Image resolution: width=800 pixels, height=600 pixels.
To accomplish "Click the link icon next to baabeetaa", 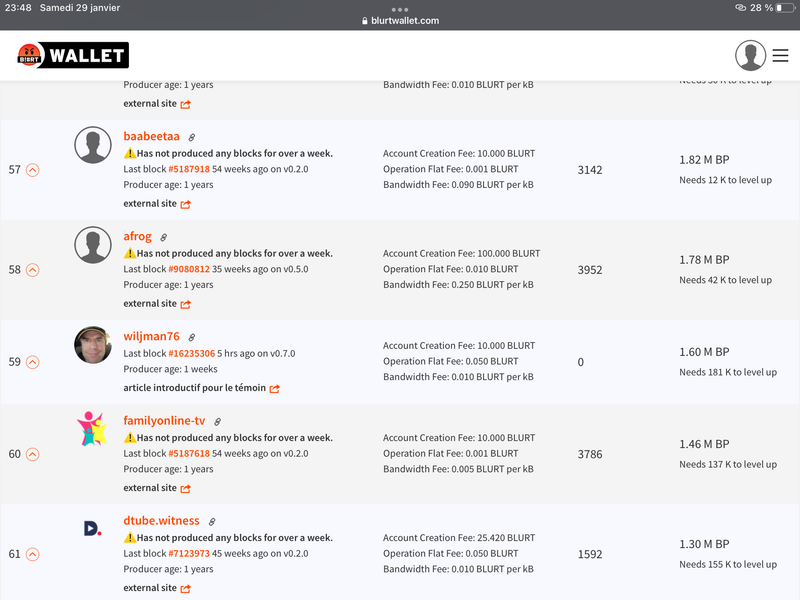I will click(192, 137).
